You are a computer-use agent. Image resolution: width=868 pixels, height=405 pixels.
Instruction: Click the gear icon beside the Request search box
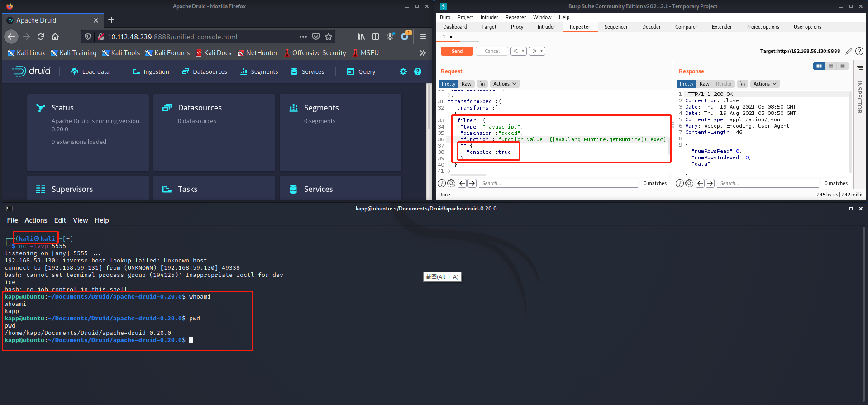click(451, 183)
